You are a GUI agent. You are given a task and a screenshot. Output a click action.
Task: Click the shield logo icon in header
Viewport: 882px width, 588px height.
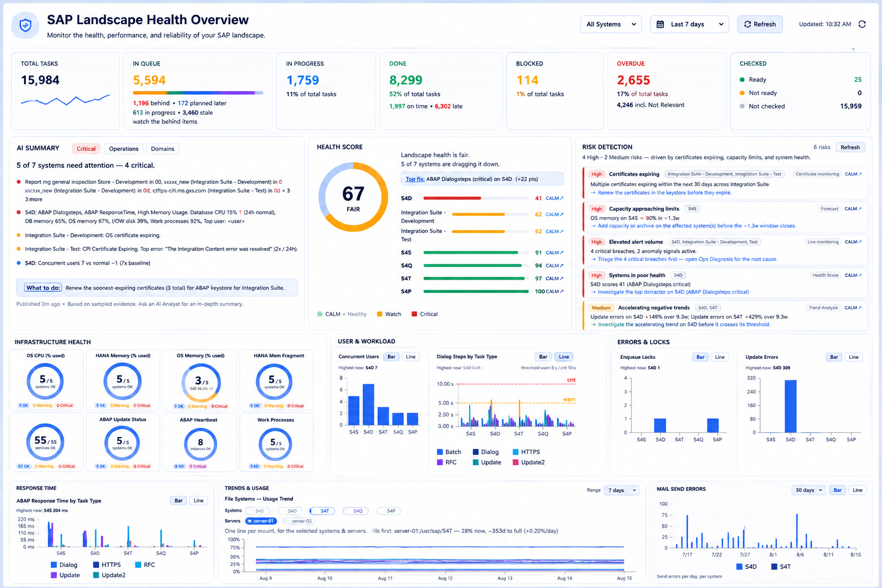tap(25, 25)
